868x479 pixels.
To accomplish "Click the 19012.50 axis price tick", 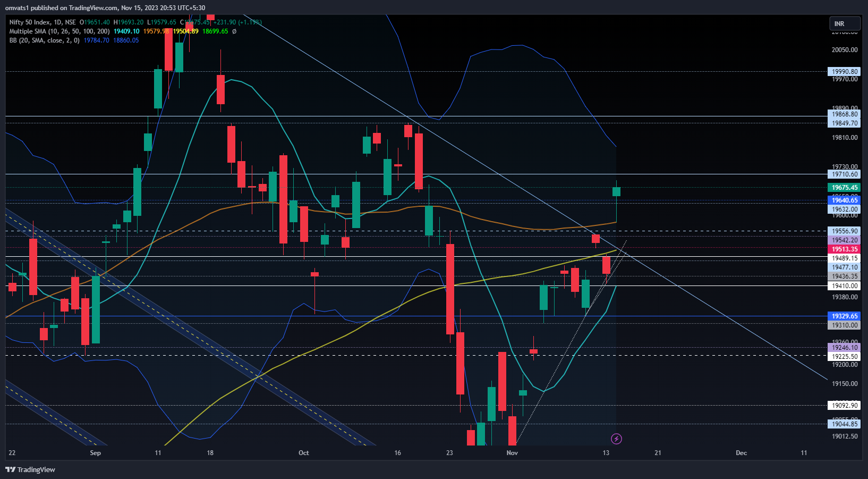I will [x=845, y=436].
